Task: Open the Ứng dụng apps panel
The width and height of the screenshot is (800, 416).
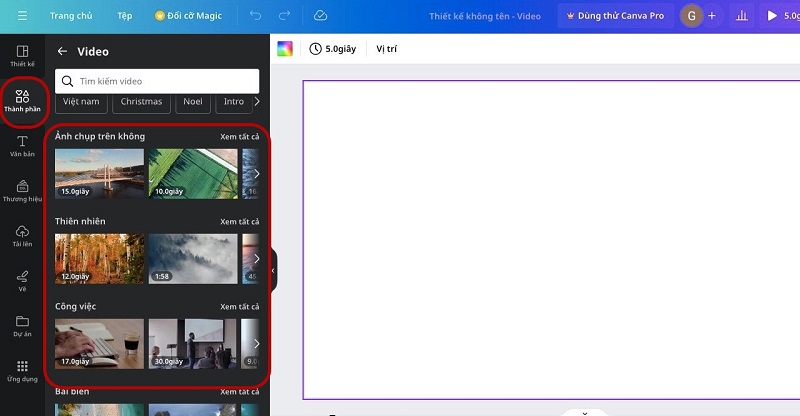Action: tap(22, 371)
